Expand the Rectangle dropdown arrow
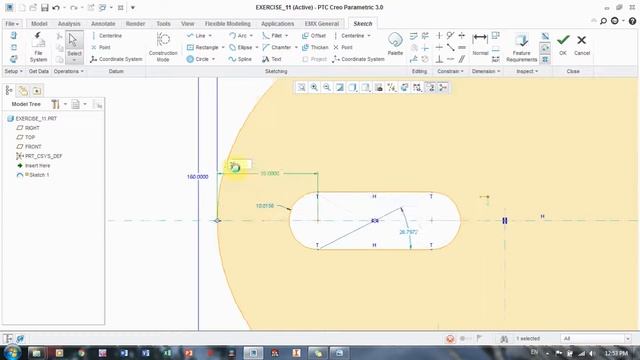This screenshot has height=360, width=640. (223, 48)
